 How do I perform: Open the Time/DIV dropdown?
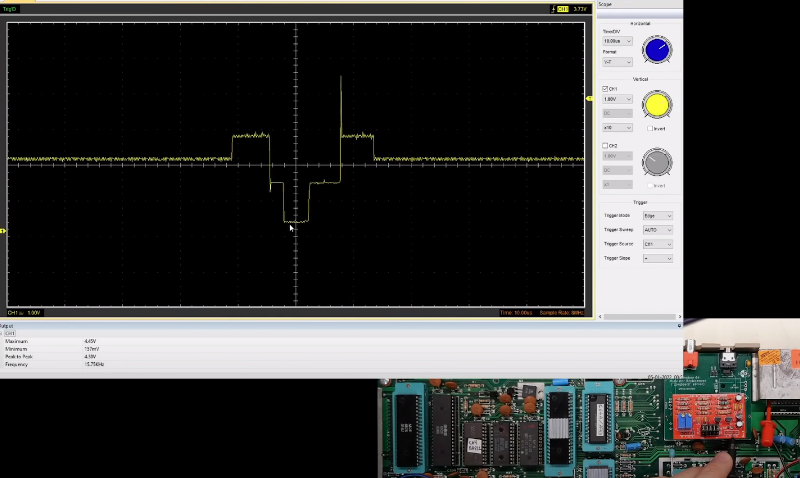tap(617, 41)
